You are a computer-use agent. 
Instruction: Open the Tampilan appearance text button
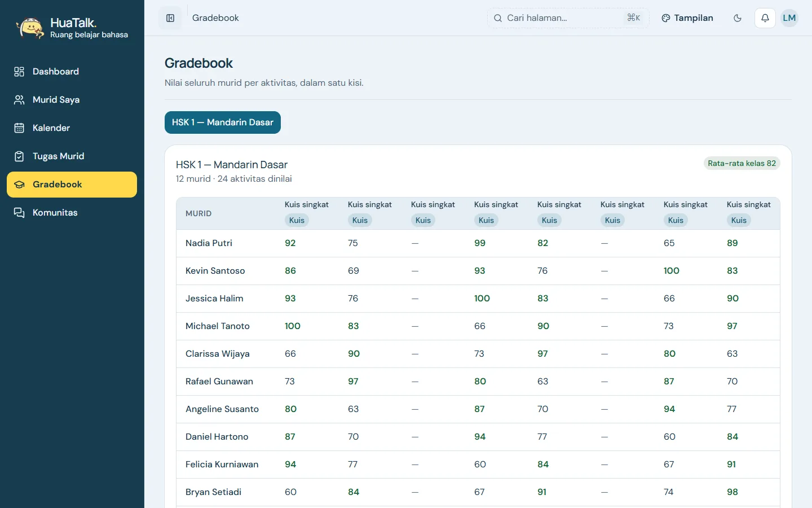pyautogui.click(x=694, y=18)
